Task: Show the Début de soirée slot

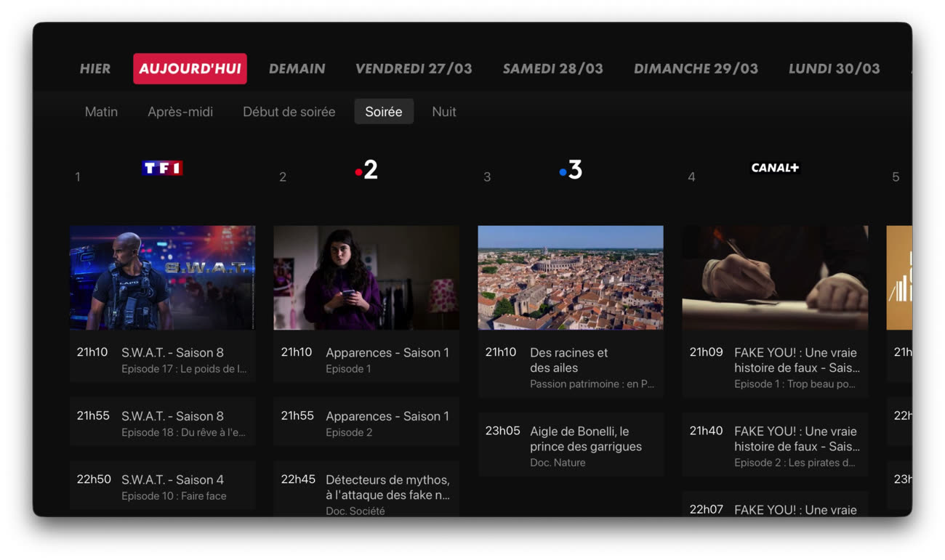Action: pyautogui.click(x=289, y=112)
